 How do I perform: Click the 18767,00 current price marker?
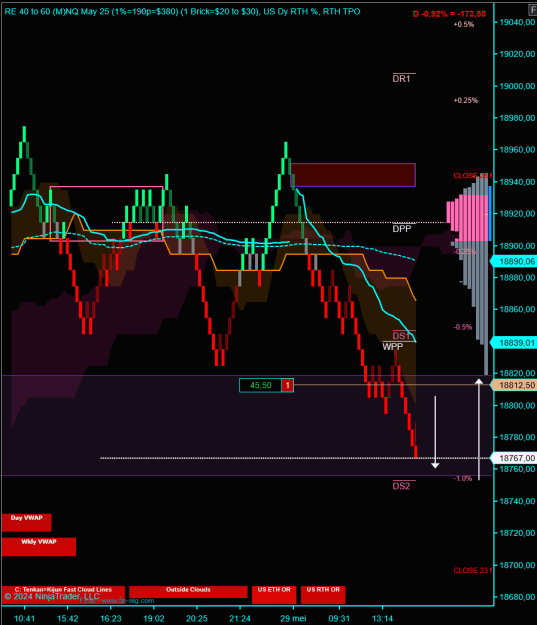click(514, 458)
